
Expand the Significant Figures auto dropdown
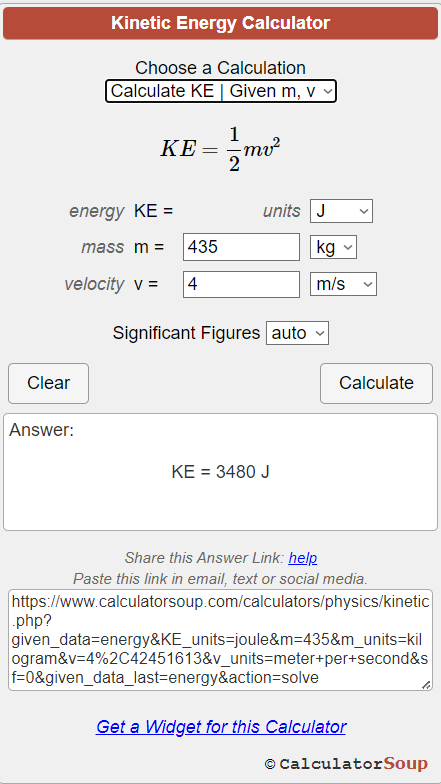297,333
